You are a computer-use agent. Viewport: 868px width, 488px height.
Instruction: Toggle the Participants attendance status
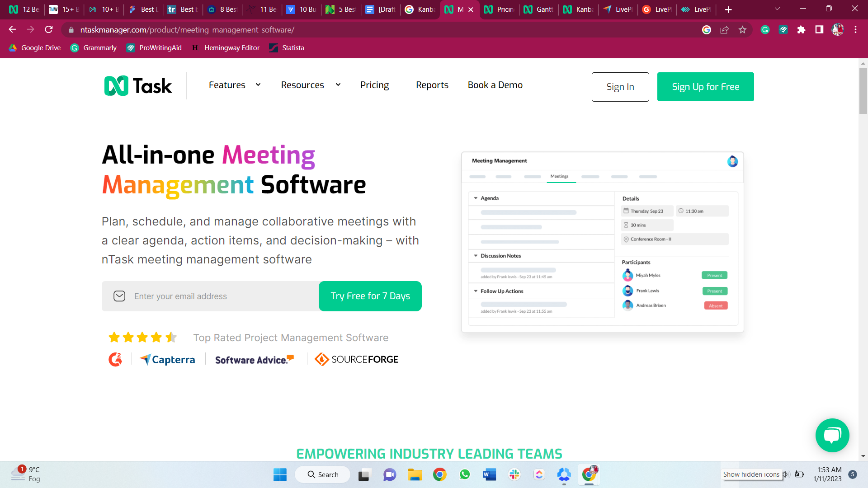[x=714, y=275]
